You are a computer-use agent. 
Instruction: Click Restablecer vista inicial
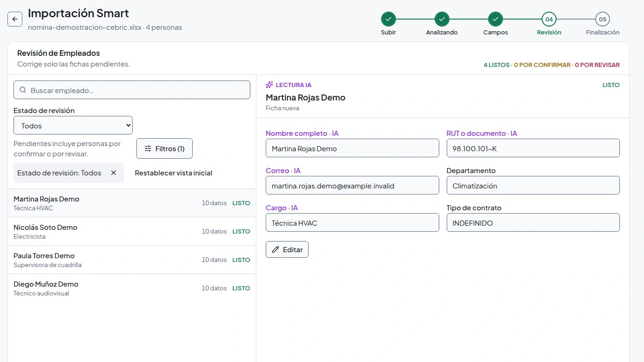[x=174, y=173]
